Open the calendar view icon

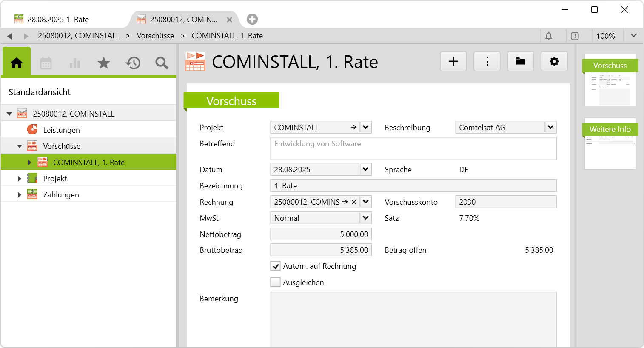(46, 63)
